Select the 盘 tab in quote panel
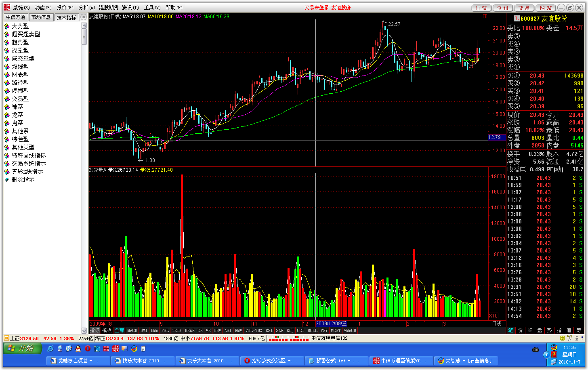This screenshot has height=370, width=588. (x=540, y=330)
